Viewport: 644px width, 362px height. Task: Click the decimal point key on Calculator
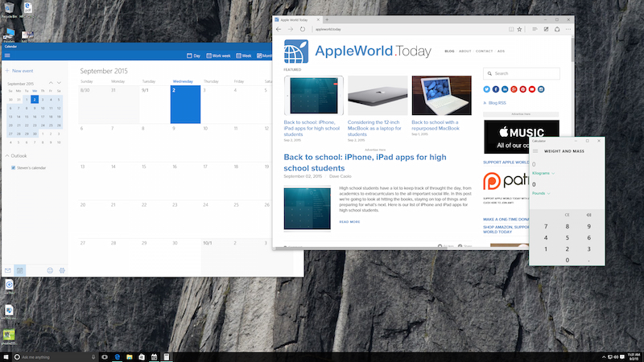tap(589, 260)
